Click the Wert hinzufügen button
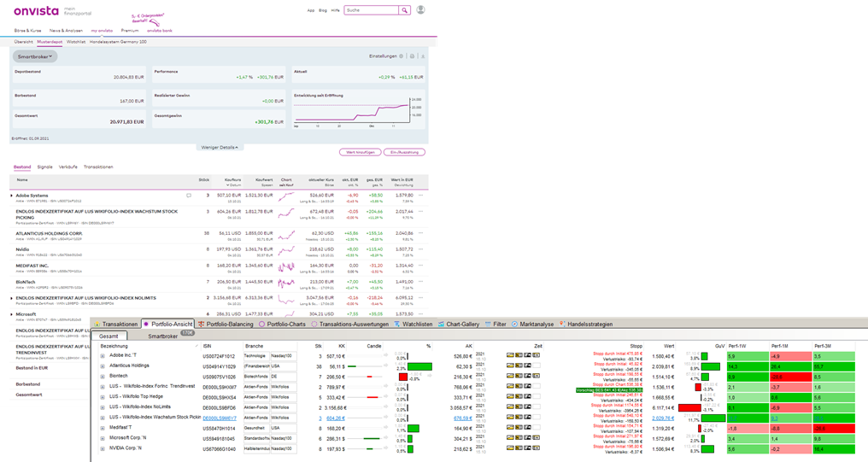The width and height of the screenshot is (868, 462). point(361,152)
